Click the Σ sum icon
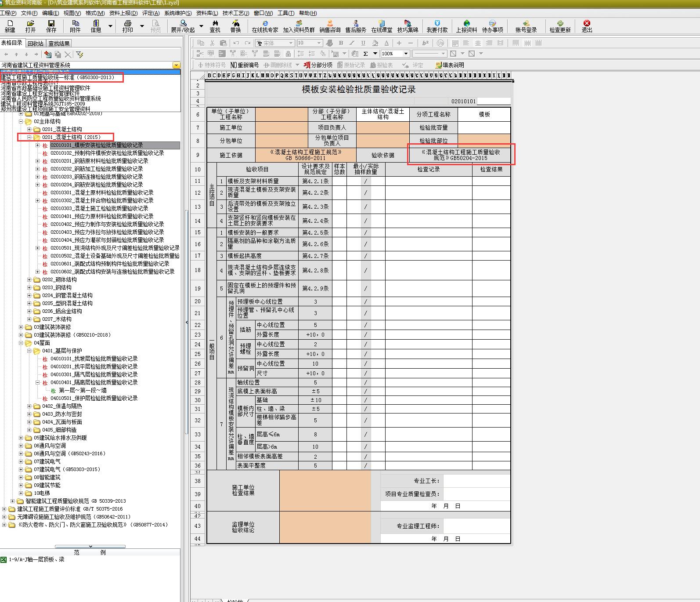Screen dimensions: 700x602 pos(365,54)
